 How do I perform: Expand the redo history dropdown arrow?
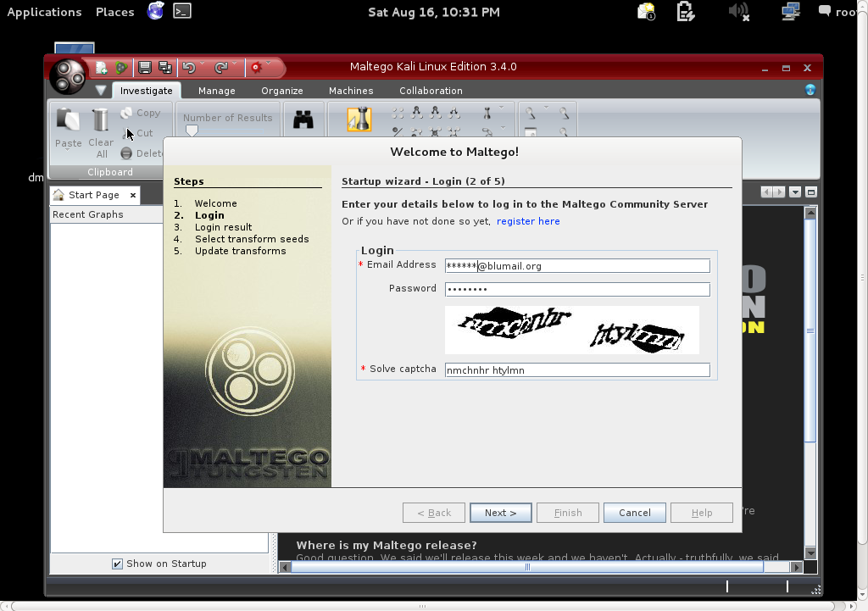(234, 63)
